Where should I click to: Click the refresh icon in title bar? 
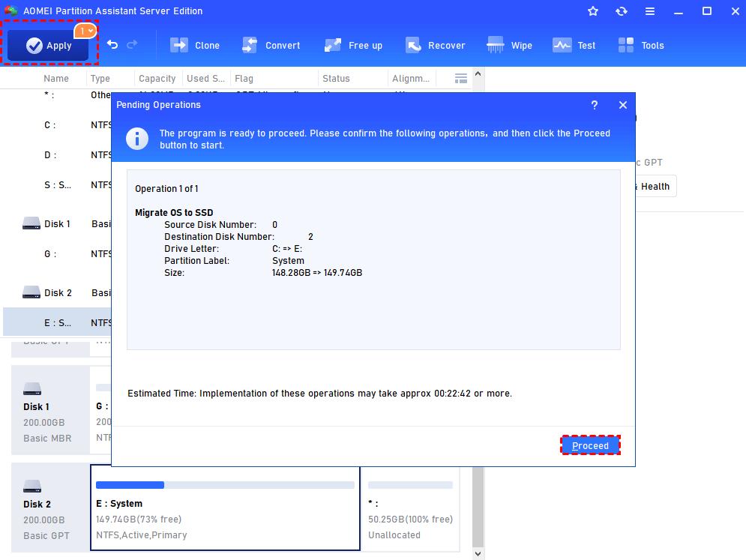(622, 11)
